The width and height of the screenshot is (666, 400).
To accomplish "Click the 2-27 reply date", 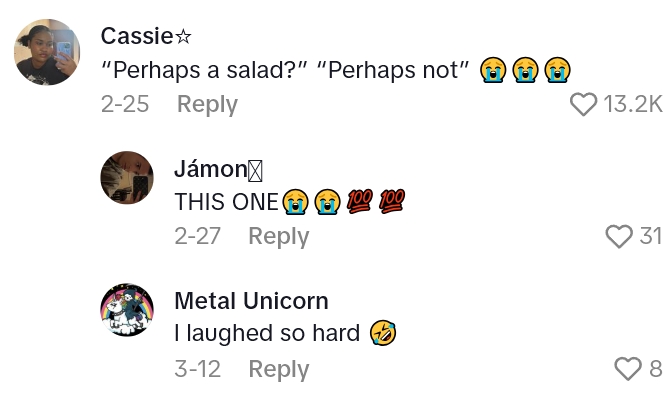I will [x=198, y=236].
